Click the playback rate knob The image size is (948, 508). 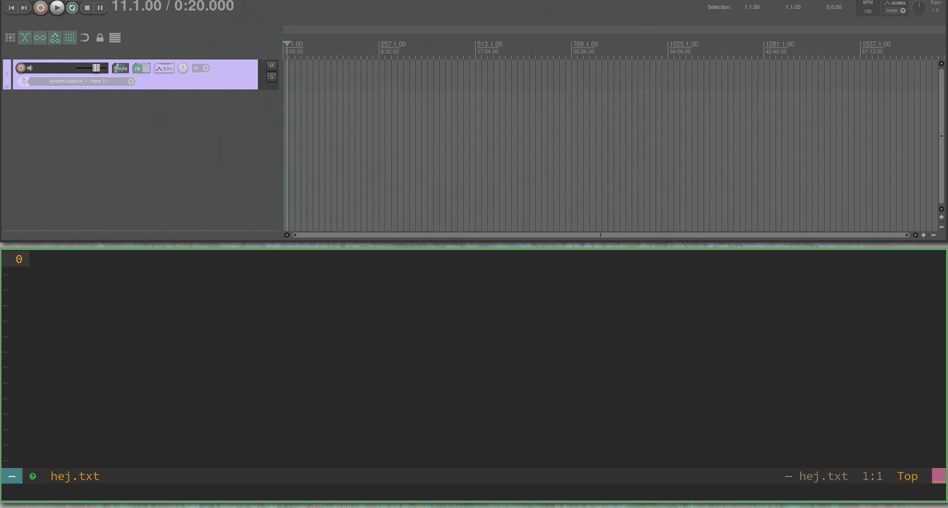pos(918,8)
